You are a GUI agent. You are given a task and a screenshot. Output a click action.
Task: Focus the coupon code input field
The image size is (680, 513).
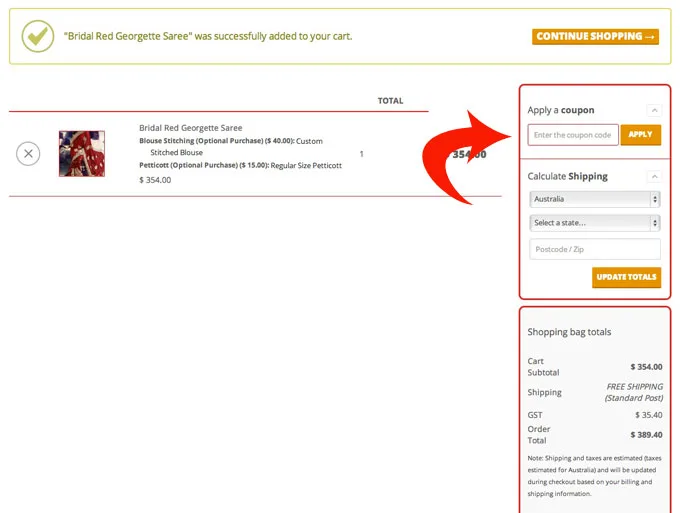573,135
